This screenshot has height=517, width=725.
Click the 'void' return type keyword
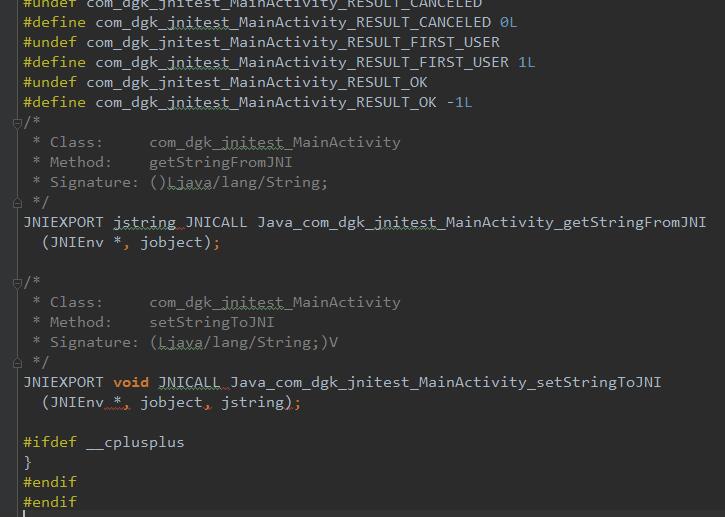pyautogui.click(x=131, y=382)
